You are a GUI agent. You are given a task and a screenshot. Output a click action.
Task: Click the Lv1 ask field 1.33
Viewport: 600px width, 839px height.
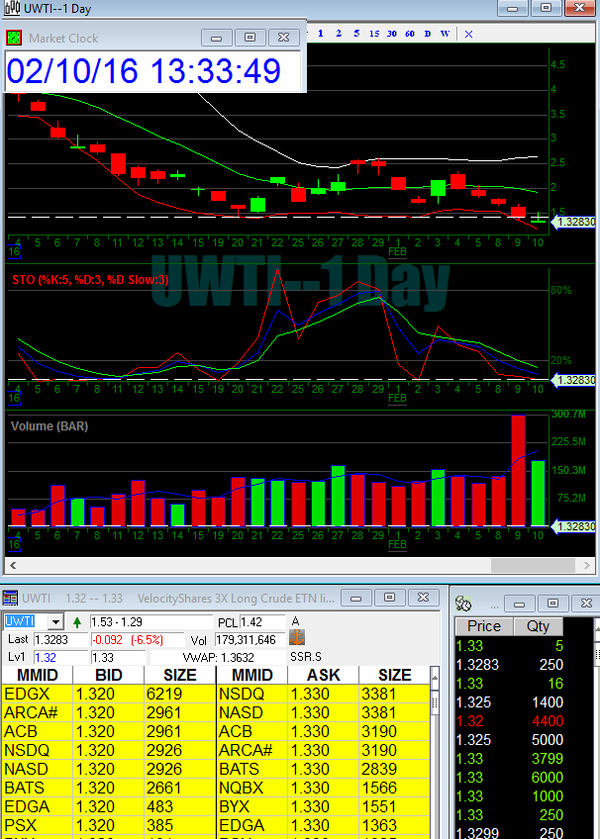118,657
